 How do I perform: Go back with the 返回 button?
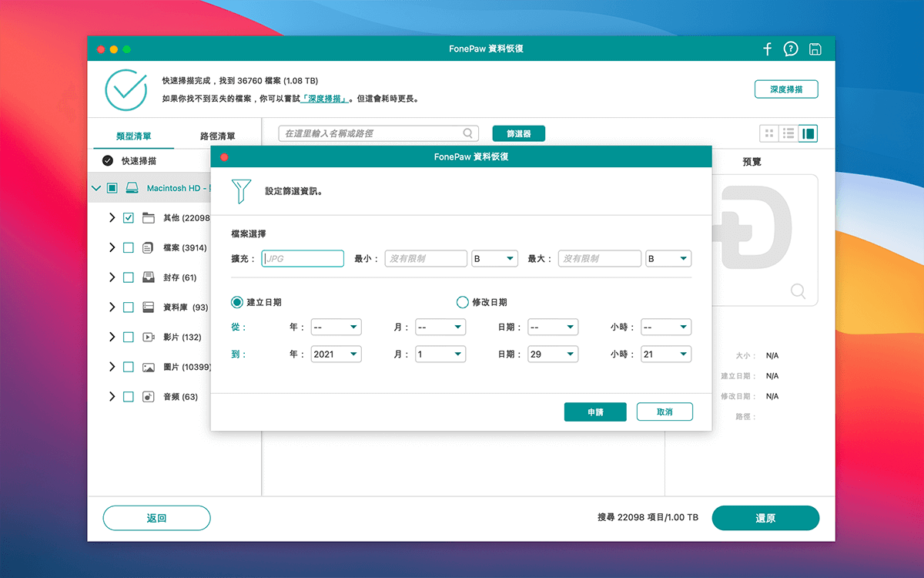[156, 518]
